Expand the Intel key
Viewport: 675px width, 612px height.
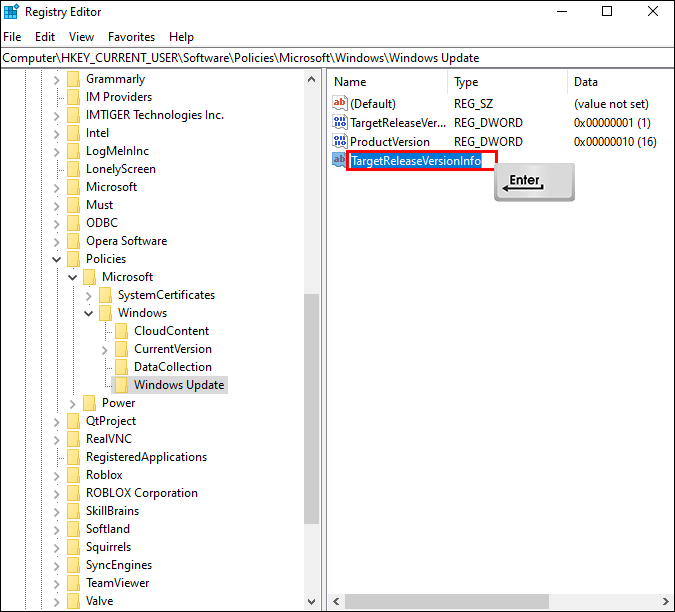pyautogui.click(x=56, y=134)
